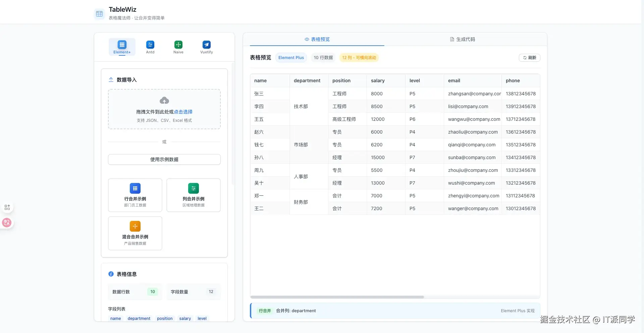The height and width of the screenshot is (333, 644).
Task: Open the 表格预览 tab
Action: [x=317, y=39]
